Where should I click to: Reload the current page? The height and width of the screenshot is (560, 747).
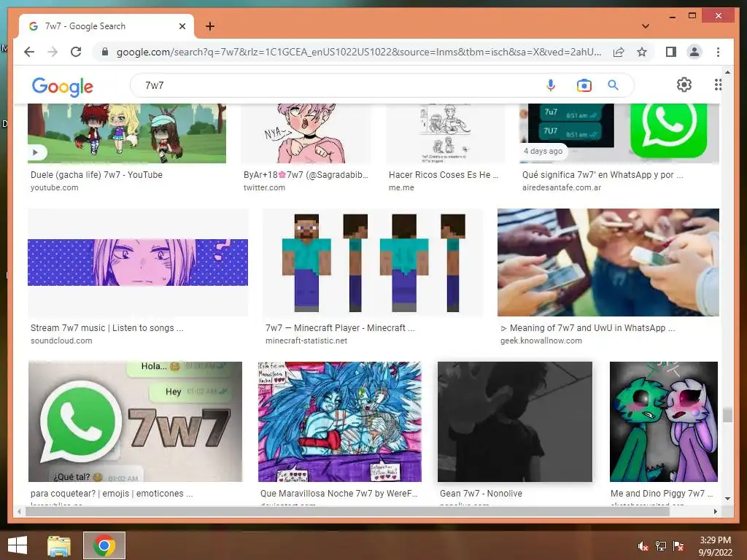pyautogui.click(x=76, y=52)
